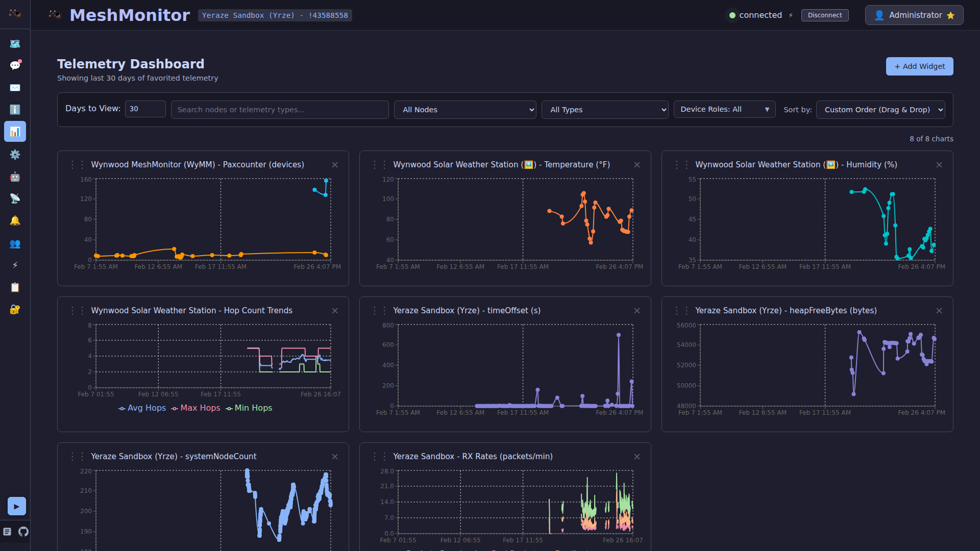Grab the Temperature widget drag handle

[379, 165]
